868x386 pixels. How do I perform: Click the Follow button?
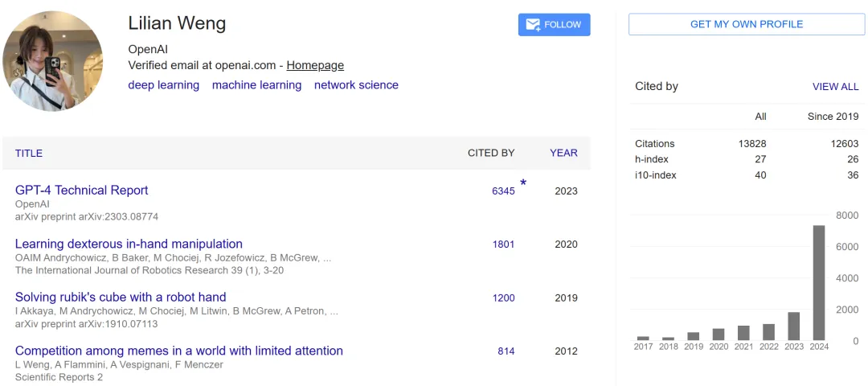coord(554,25)
